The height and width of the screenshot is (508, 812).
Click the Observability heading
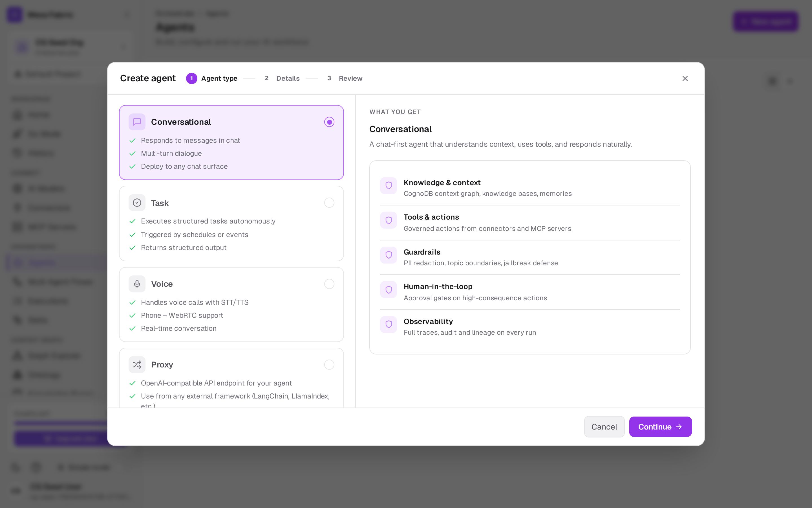point(428,321)
